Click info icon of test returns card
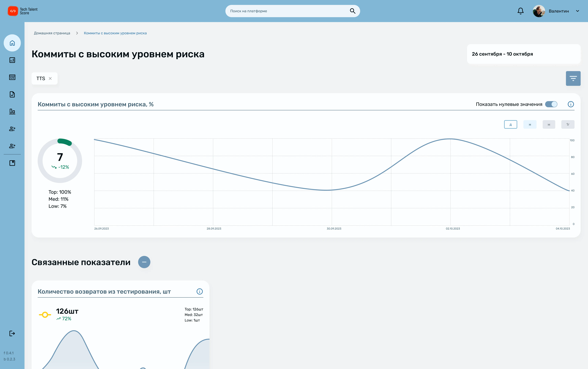The width and height of the screenshot is (588, 369). (200, 291)
